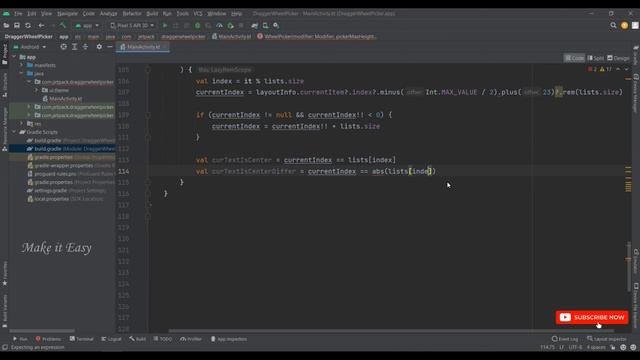Click the horizontal editor scrollbar

point(390,331)
